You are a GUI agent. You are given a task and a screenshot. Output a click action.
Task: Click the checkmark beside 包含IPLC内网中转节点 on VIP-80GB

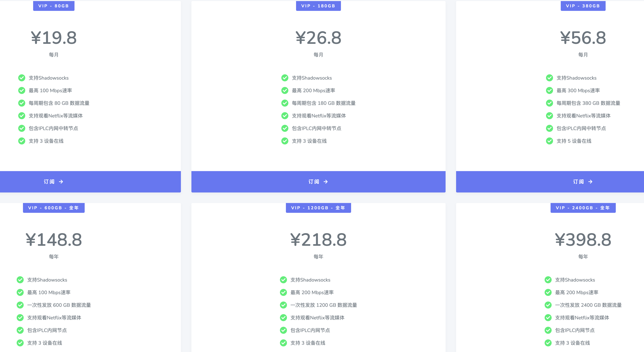coord(22,128)
